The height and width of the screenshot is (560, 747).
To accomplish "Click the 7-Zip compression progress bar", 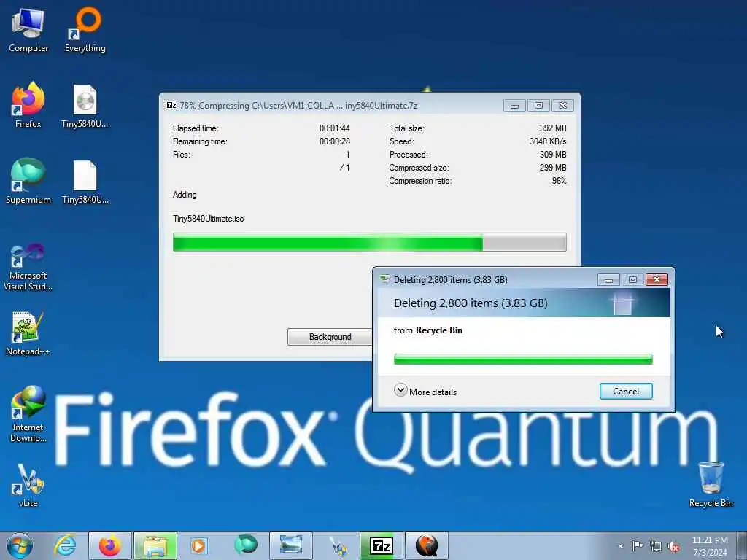I will click(370, 242).
